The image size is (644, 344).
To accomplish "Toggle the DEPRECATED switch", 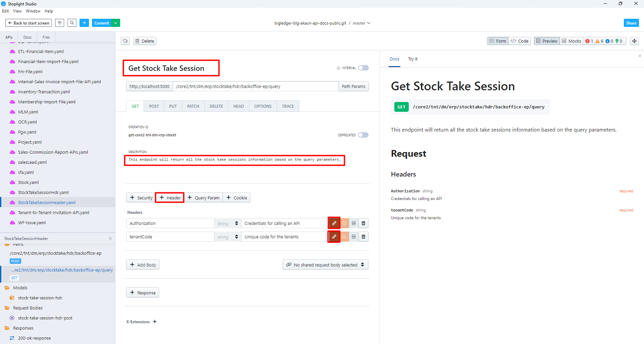I will [363, 135].
